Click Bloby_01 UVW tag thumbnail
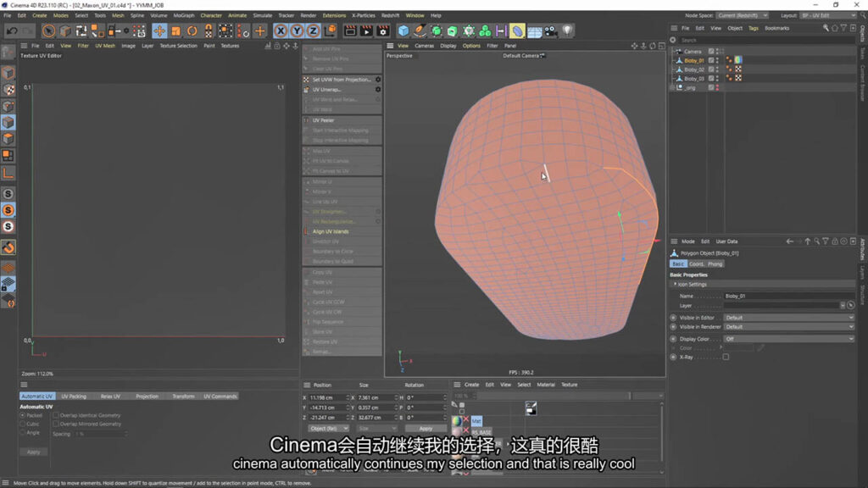The image size is (868, 488). click(x=738, y=60)
